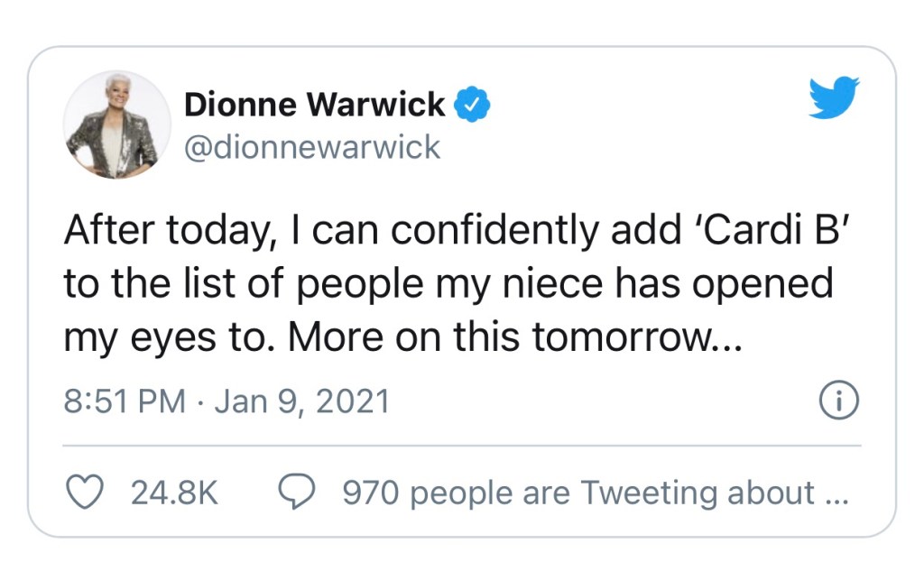Screen dimensions: 924x562
Task: Click the display name Dionne Warwick
Action: click(314, 105)
